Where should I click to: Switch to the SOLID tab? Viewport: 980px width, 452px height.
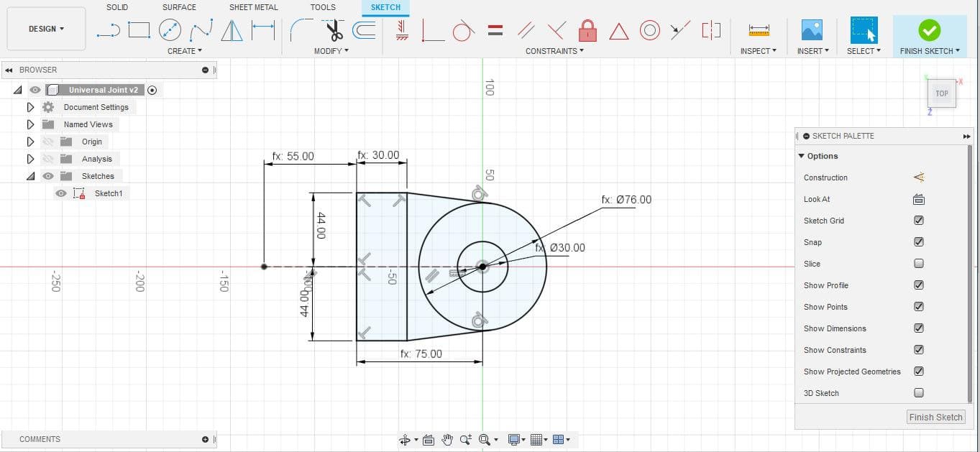117,7
